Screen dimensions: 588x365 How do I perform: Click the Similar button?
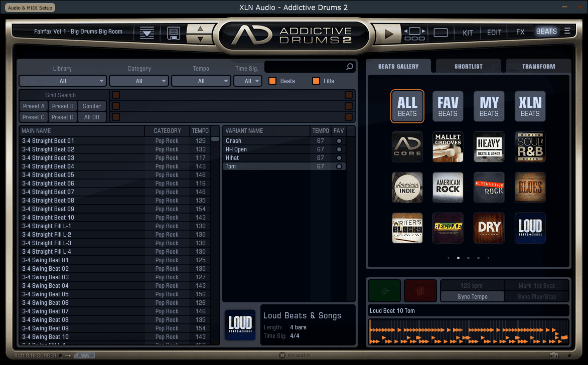coord(92,106)
